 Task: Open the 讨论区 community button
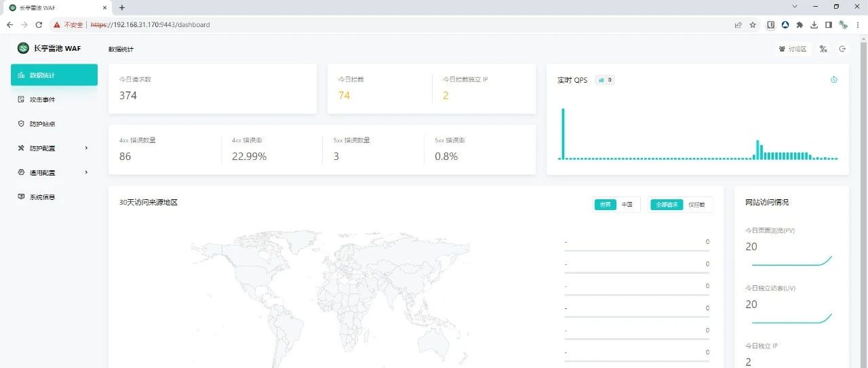point(793,49)
